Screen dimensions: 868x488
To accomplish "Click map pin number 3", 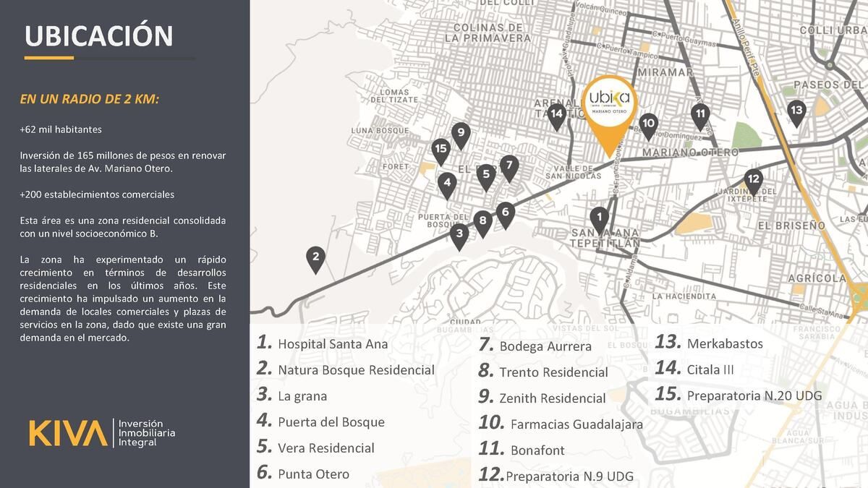I will click(x=459, y=237).
